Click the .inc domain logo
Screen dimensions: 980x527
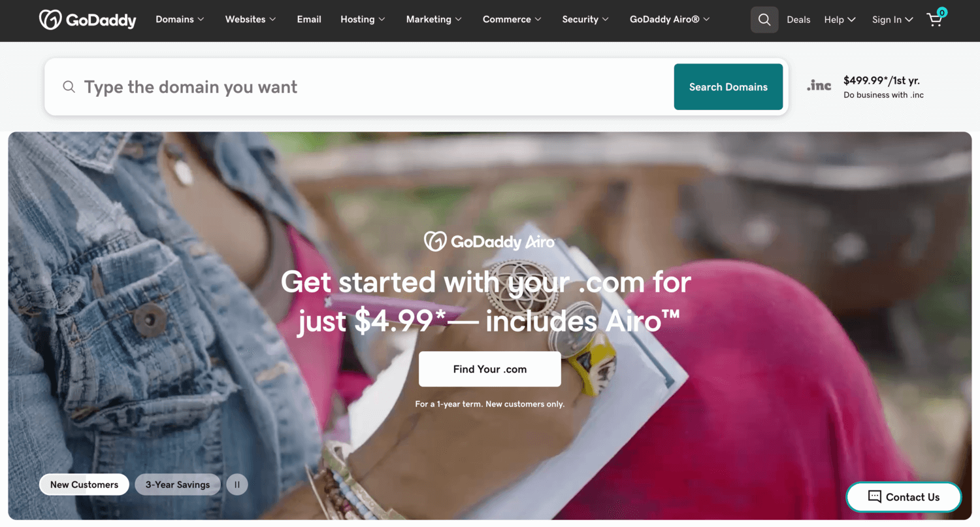pyautogui.click(x=819, y=86)
